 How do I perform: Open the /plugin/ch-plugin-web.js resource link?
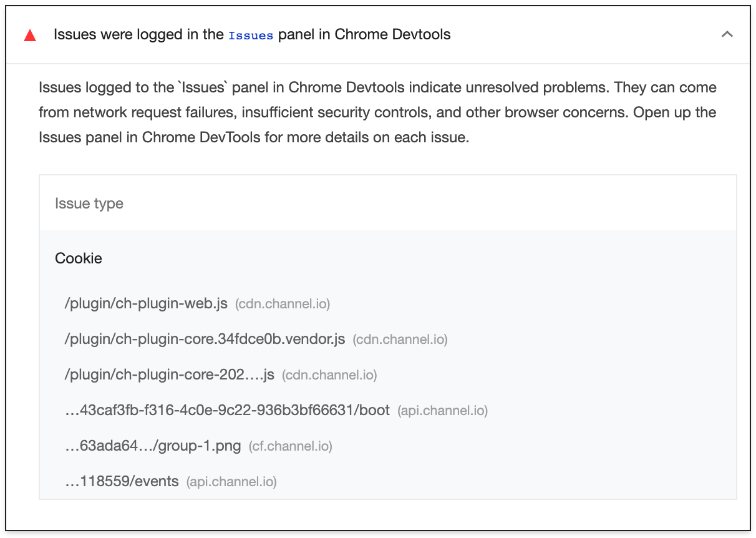pyautogui.click(x=146, y=304)
